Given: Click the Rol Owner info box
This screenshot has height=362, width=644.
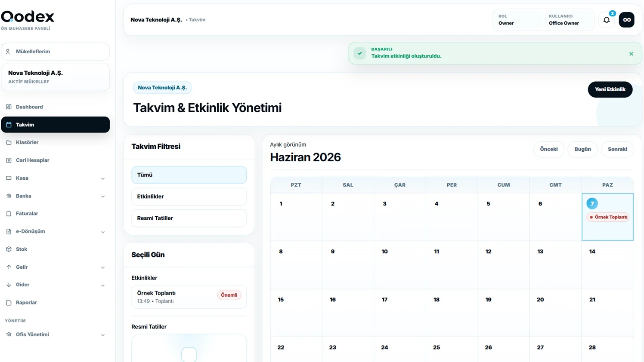Looking at the screenshot, I should click(518, 20).
